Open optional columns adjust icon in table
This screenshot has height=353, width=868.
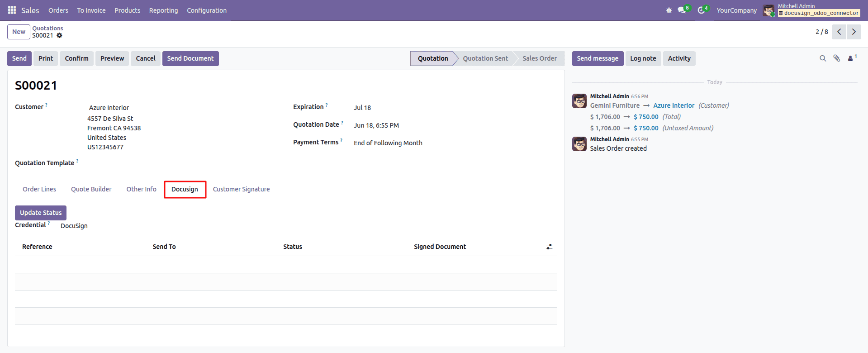click(549, 247)
